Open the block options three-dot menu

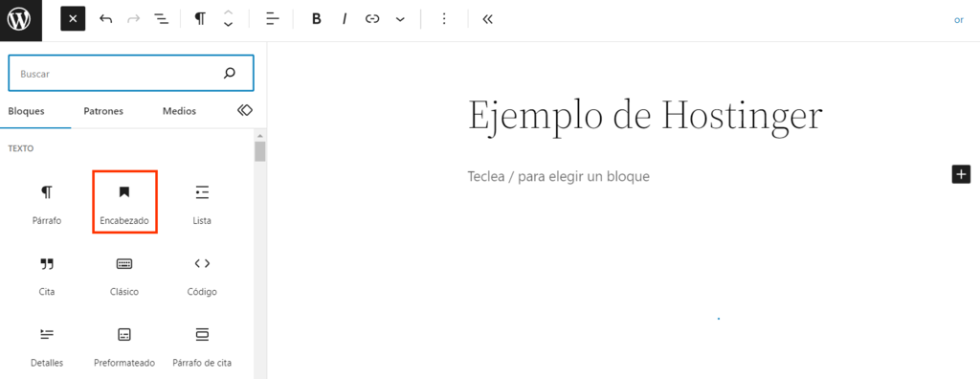[x=444, y=19]
